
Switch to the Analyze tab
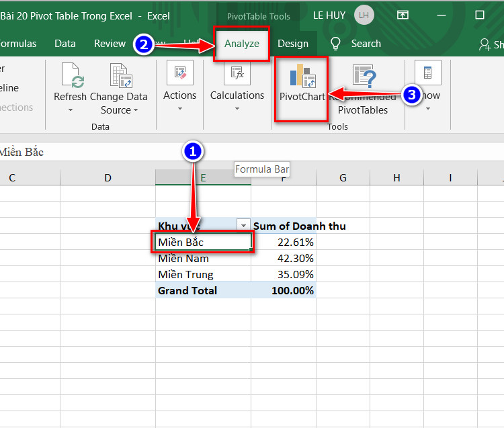(242, 44)
